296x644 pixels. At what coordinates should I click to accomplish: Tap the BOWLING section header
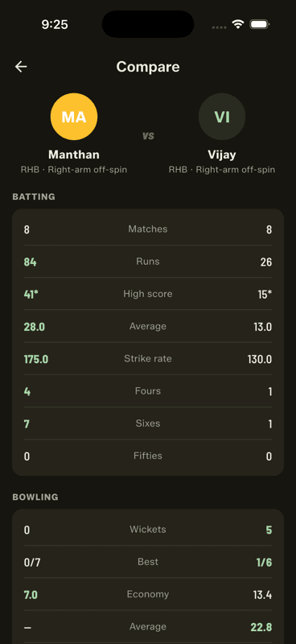[35, 497]
